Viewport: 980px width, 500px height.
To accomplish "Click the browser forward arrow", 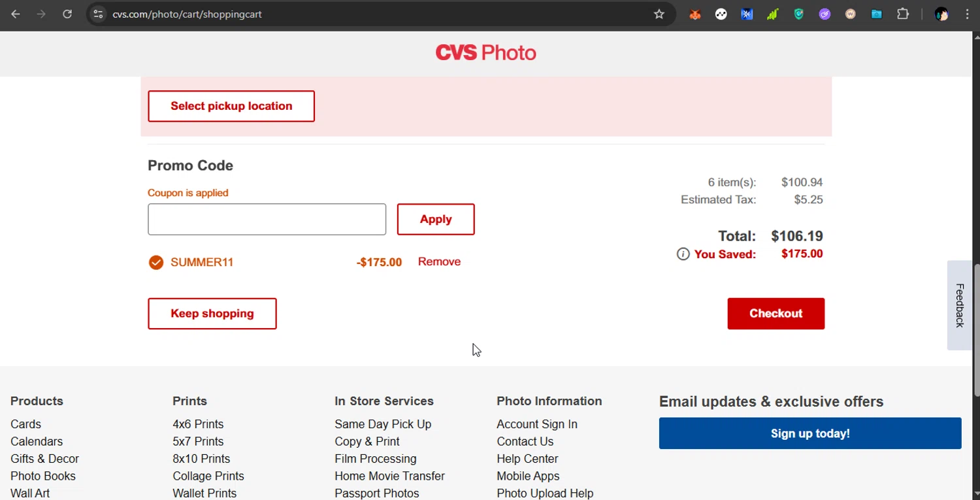I will [41, 14].
